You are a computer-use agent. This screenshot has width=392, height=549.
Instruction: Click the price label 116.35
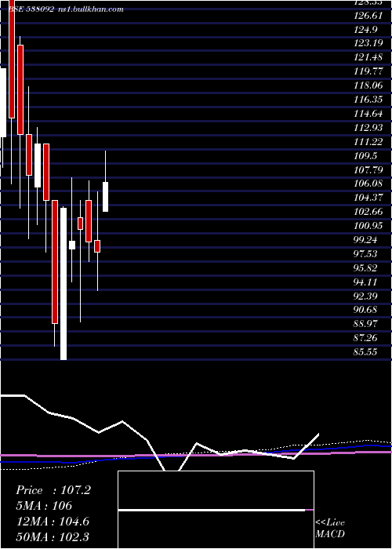(x=368, y=100)
